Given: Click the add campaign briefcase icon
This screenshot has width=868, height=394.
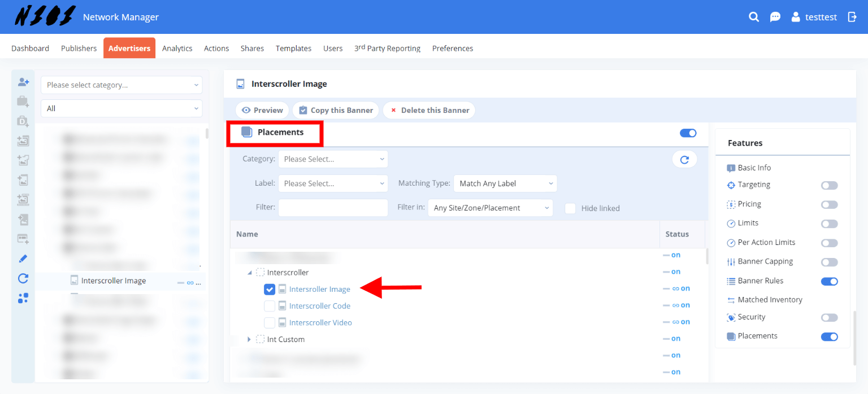Looking at the screenshot, I should click(x=23, y=102).
